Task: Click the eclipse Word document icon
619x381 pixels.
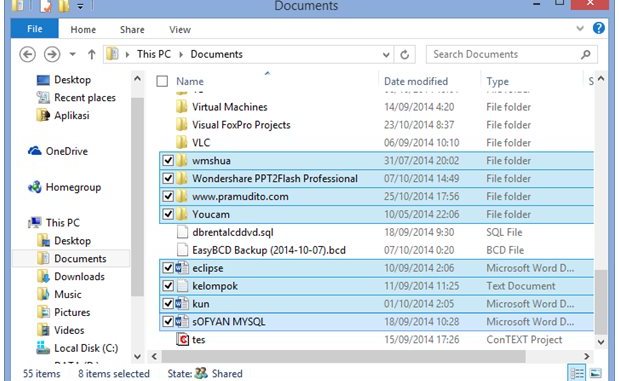Action: pyautogui.click(x=182, y=268)
